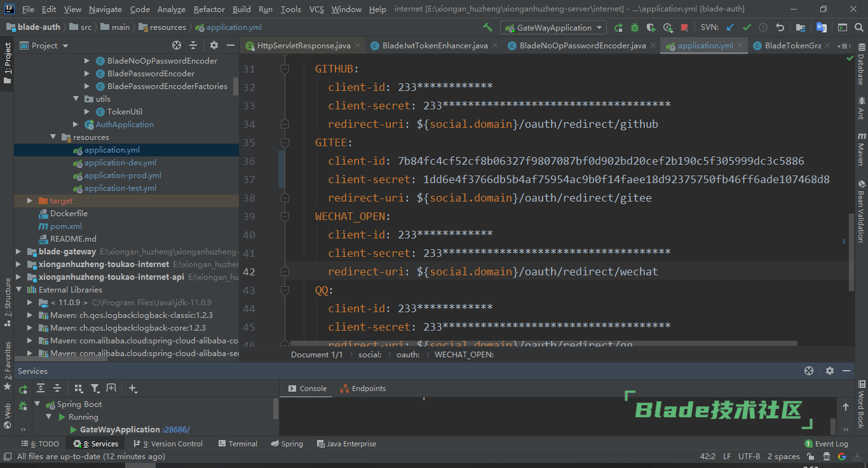This screenshot has width=868, height=468.
Task: Hide the Project panel with the minus
Action: click(230, 45)
